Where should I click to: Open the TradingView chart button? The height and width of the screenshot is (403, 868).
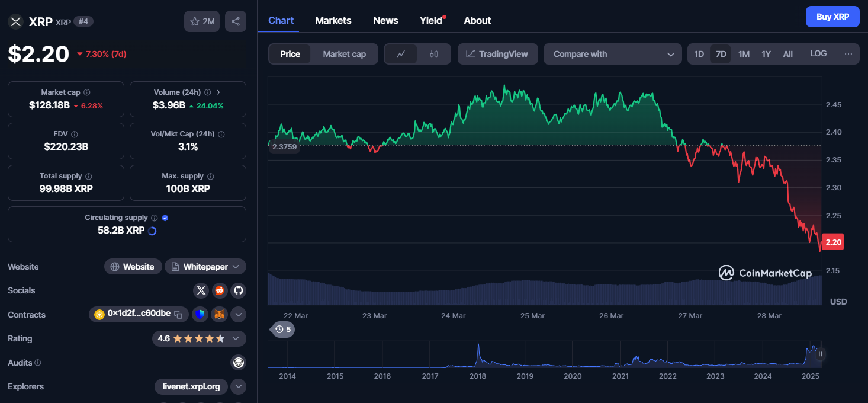coord(497,54)
